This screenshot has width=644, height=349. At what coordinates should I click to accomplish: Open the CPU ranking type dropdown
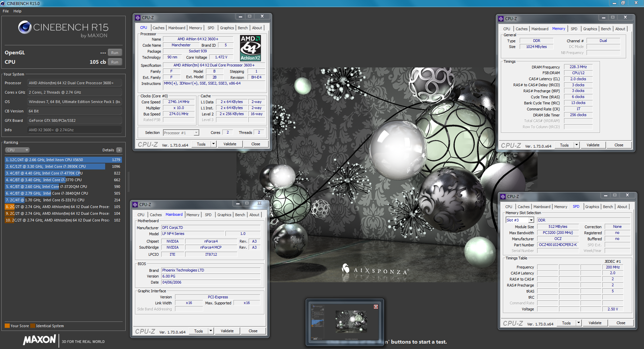click(17, 150)
